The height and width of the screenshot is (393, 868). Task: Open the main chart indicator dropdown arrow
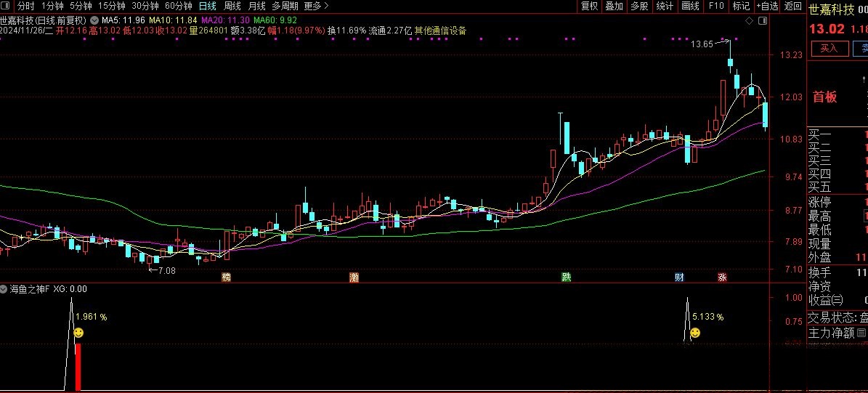94,20
